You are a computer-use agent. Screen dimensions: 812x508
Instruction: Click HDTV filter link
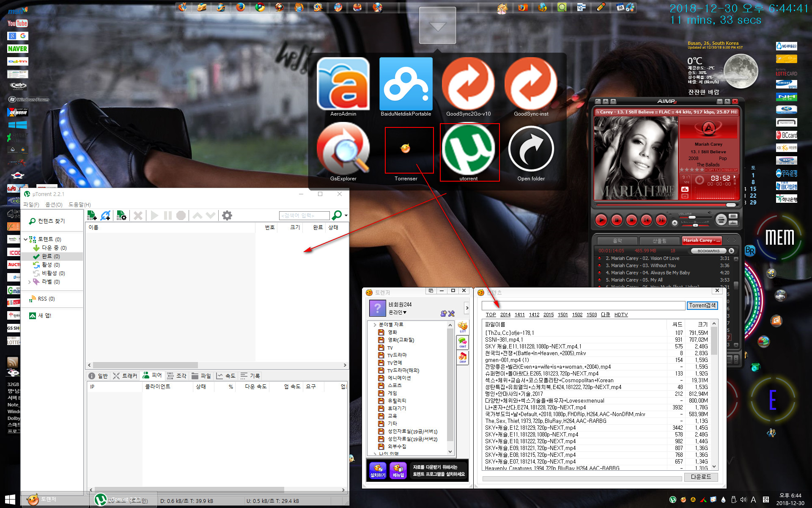(x=621, y=315)
